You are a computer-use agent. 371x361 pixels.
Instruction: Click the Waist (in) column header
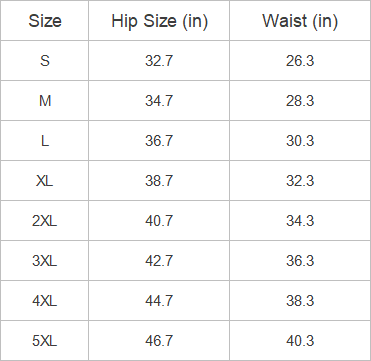pyautogui.click(x=300, y=21)
